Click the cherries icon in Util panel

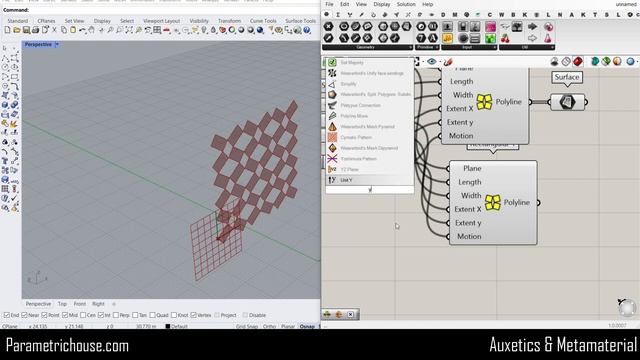tap(505, 38)
